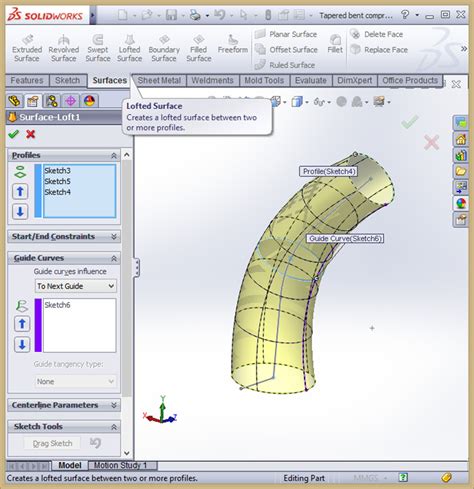Click the Select cursor icon

244,15
